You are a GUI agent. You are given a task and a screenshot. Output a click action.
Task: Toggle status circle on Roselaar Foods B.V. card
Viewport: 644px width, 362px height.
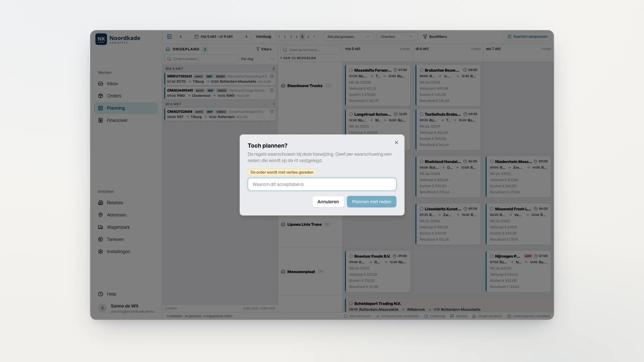pyautogui.click(x=351, y=256)
